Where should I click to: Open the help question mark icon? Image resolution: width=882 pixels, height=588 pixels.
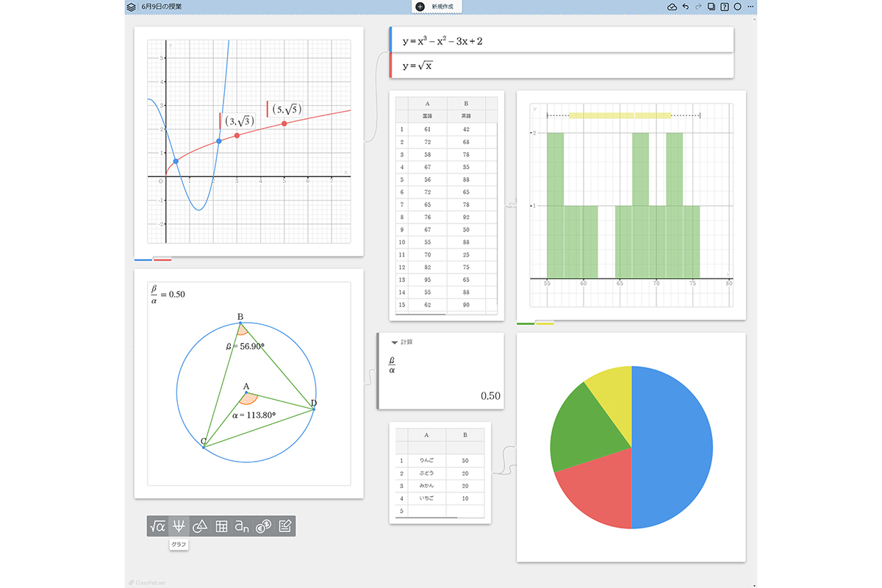725,7
